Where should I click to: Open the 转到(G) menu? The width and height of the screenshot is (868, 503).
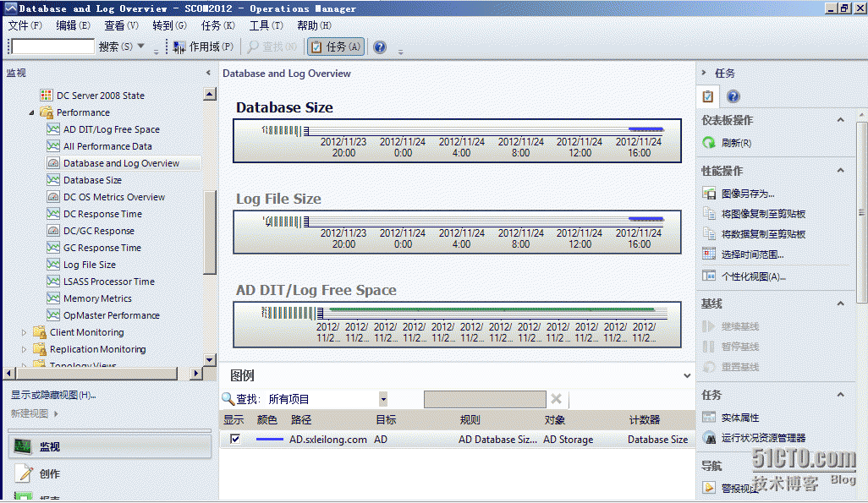point(169,25)
